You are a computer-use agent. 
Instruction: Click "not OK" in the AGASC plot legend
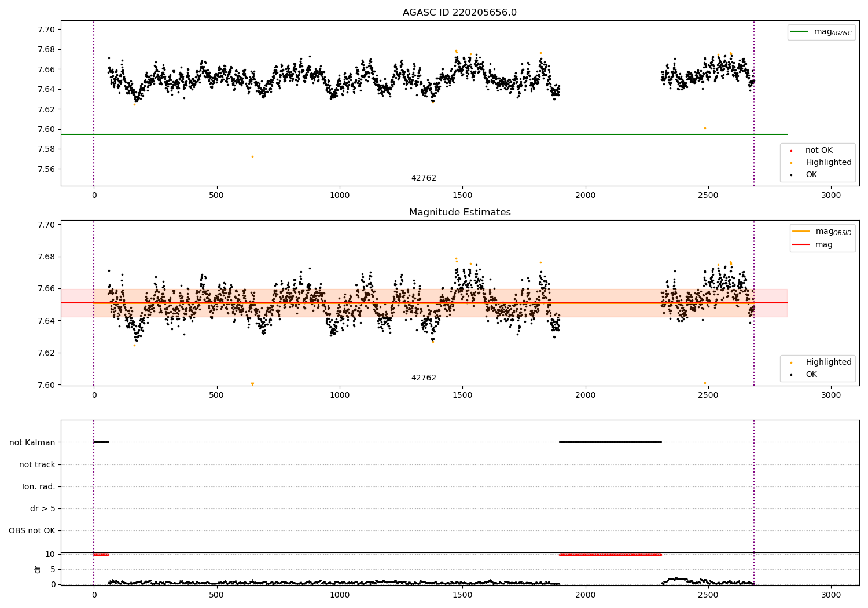coord(818,151)
